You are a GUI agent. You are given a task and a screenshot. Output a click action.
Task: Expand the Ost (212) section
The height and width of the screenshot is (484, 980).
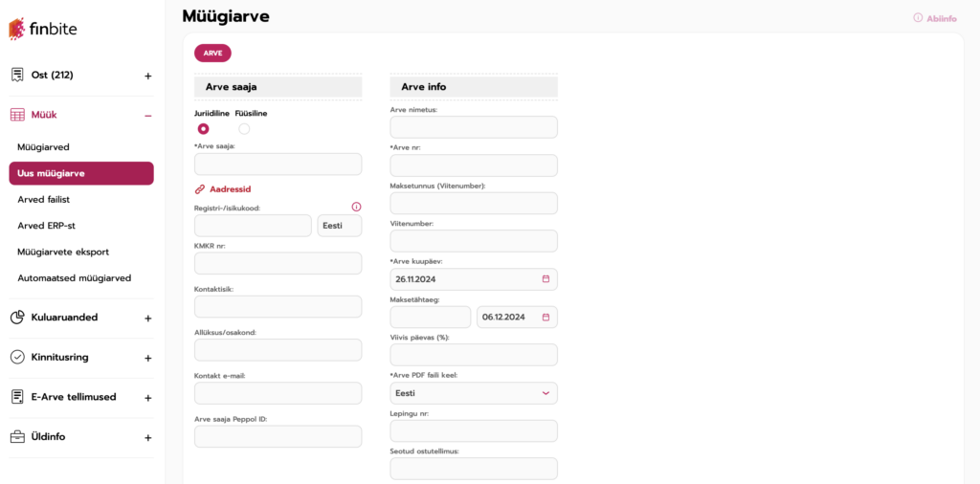(147, 76)
